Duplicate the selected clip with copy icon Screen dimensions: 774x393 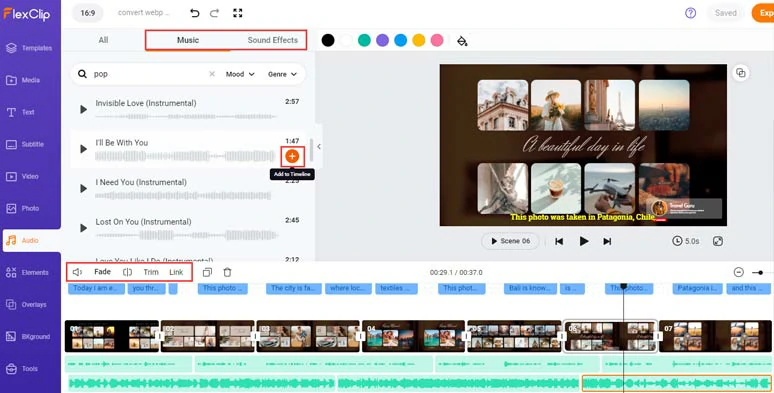207,273
